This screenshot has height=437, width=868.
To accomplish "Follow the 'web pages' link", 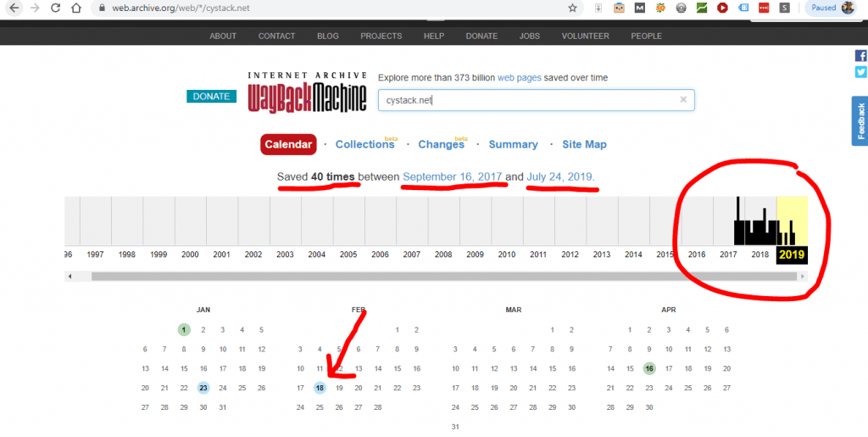I will point(520,78).
